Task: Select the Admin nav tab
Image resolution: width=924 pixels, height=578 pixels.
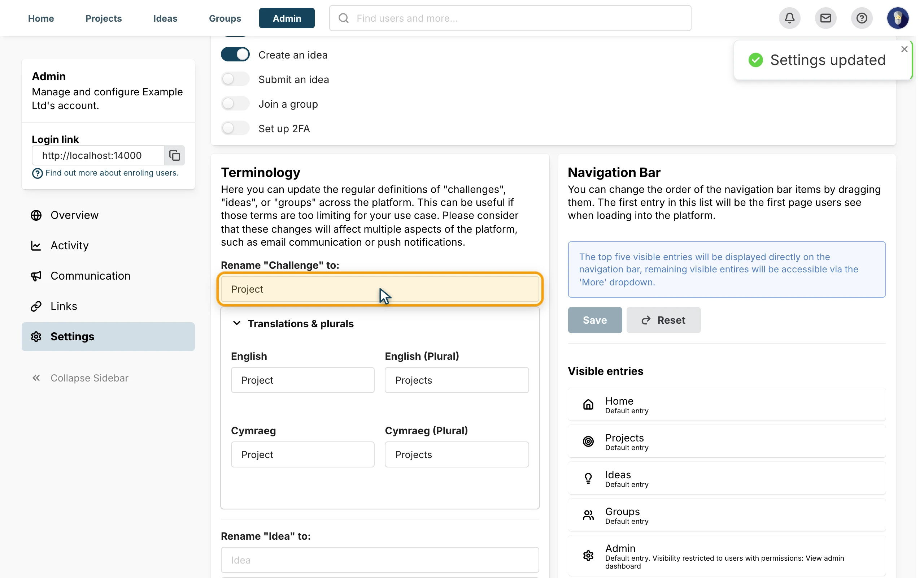Action: click(287, 18)
